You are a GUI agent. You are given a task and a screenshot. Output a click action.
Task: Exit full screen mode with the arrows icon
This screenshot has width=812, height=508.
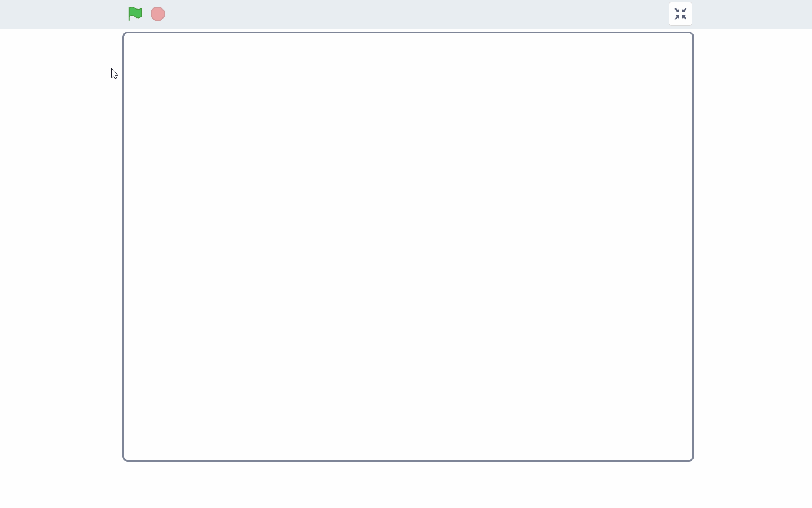(x=681, y=14)
